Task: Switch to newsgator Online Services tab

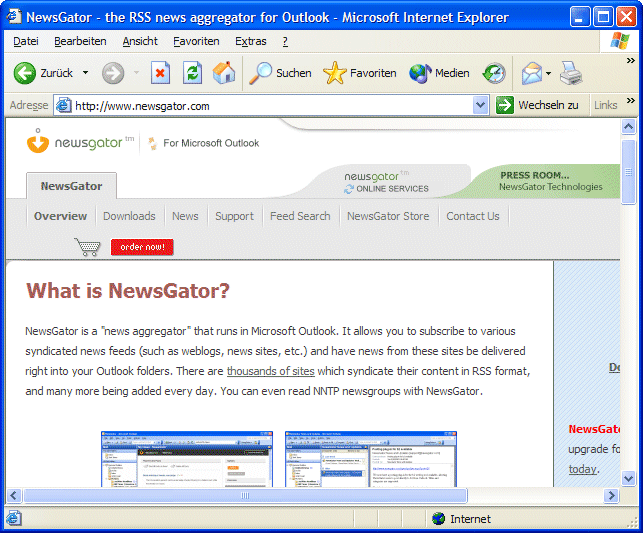Action: [386, 182]
